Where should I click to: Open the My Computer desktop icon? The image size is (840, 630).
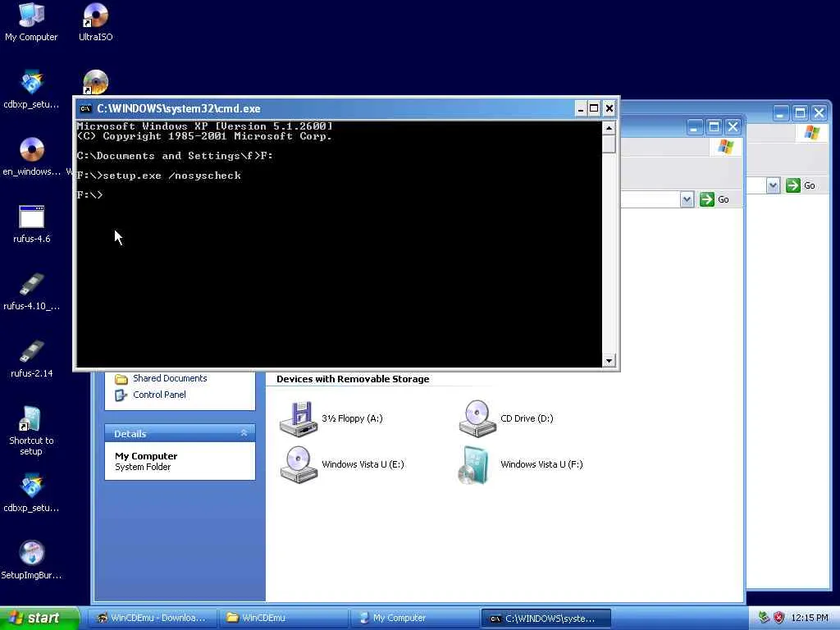(31, 21)
